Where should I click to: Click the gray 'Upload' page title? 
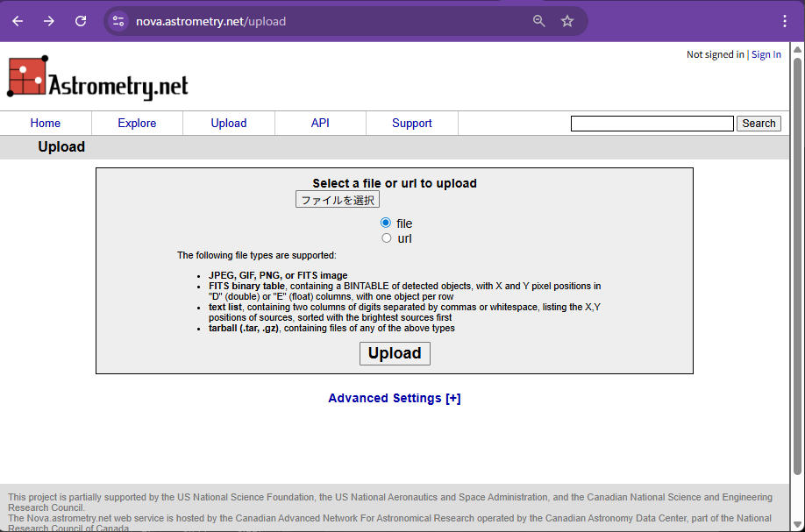click(x=61, y=146)
